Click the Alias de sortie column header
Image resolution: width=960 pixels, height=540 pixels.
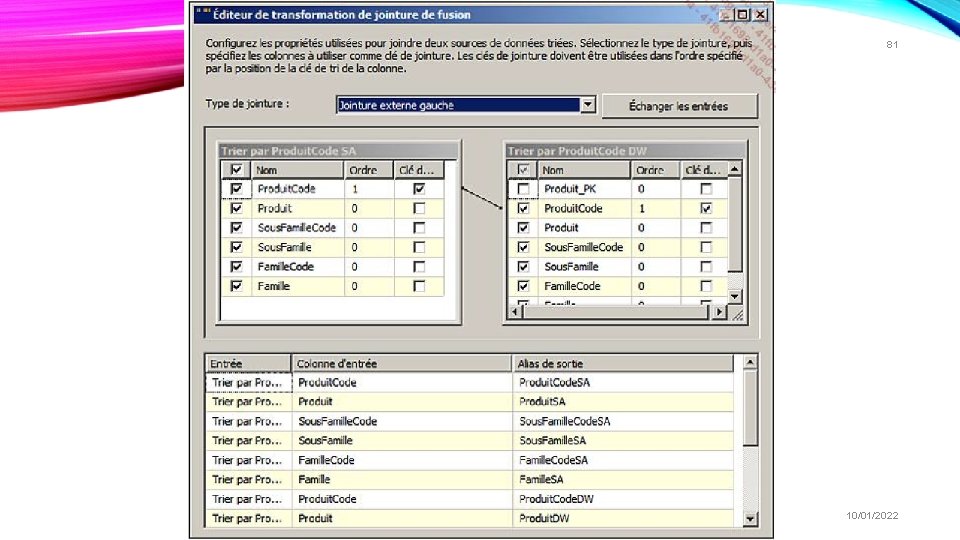623,364
